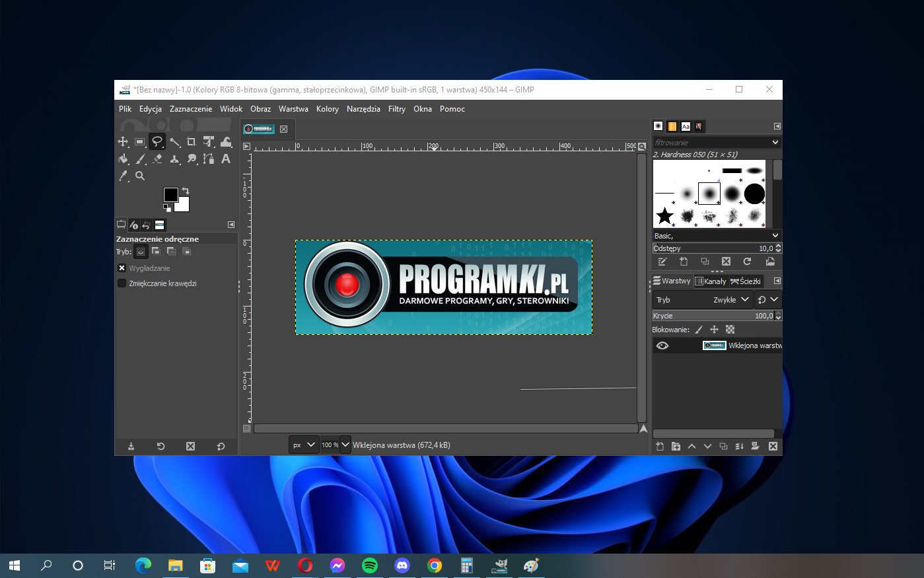Pick the Crop tool
This screenshot has width=924, height=578.
coord(192,141)
